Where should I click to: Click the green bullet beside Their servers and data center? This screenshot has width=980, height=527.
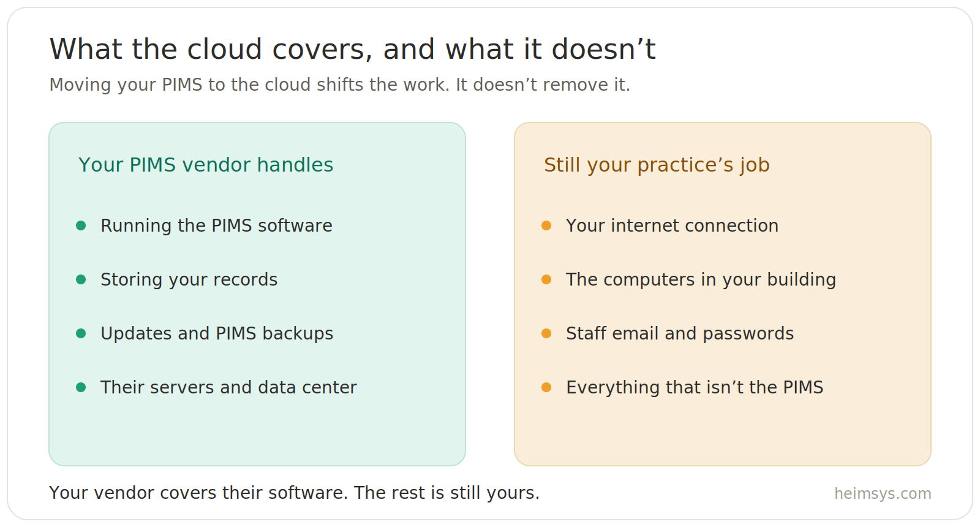(x=81, y=387)
